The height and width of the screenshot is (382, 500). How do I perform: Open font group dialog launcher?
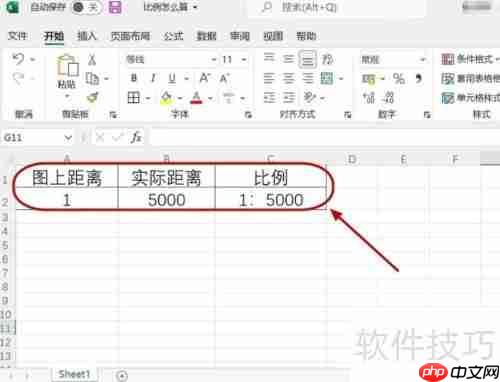point(248,115)
